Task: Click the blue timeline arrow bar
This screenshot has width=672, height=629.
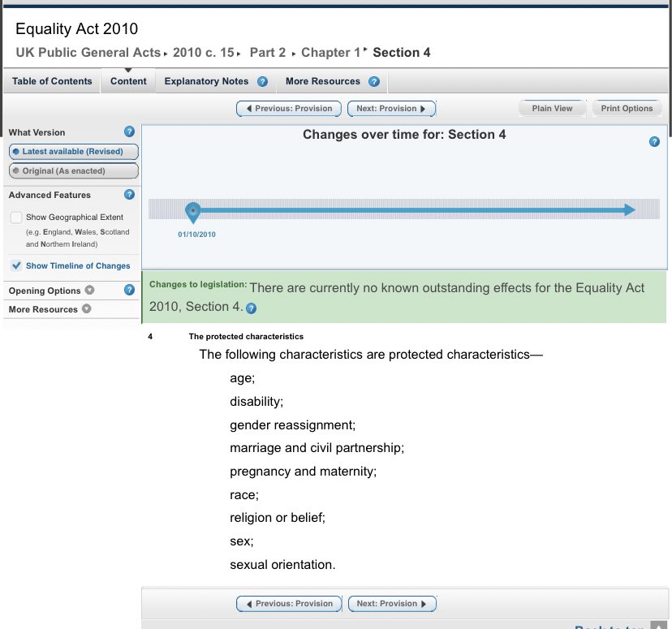Action: point(417,210)
